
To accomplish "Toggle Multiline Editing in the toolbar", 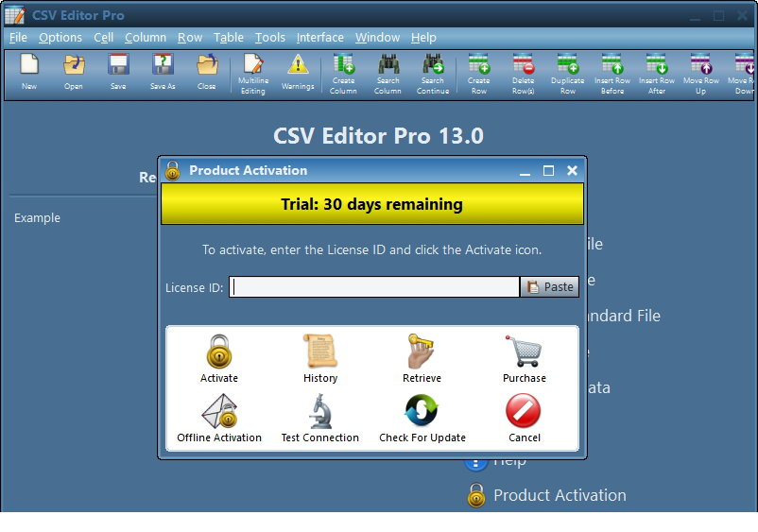I will coord(253,74).
